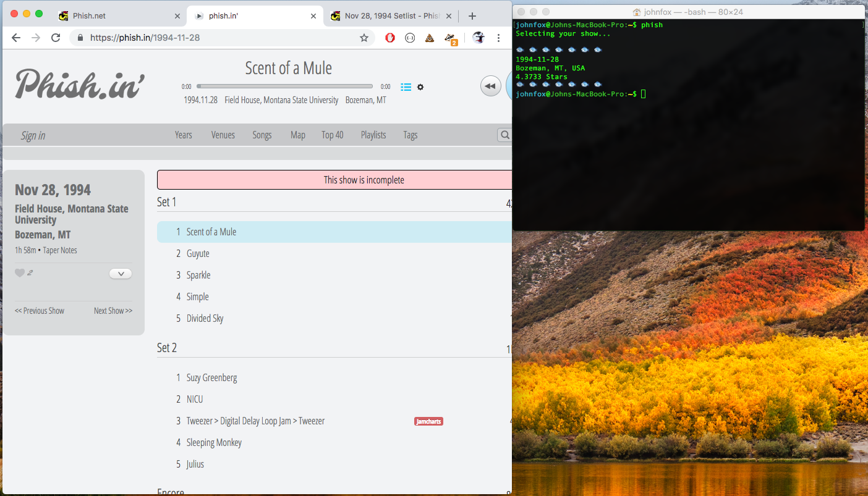Click the search magnifier in the nav bar
Viewport: 868px width, 496px height.
tap(505, 135)
